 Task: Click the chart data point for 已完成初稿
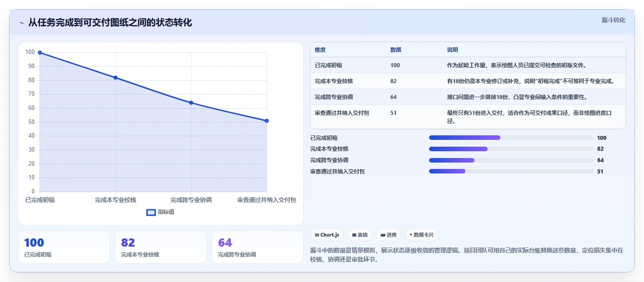click(40, 53)
